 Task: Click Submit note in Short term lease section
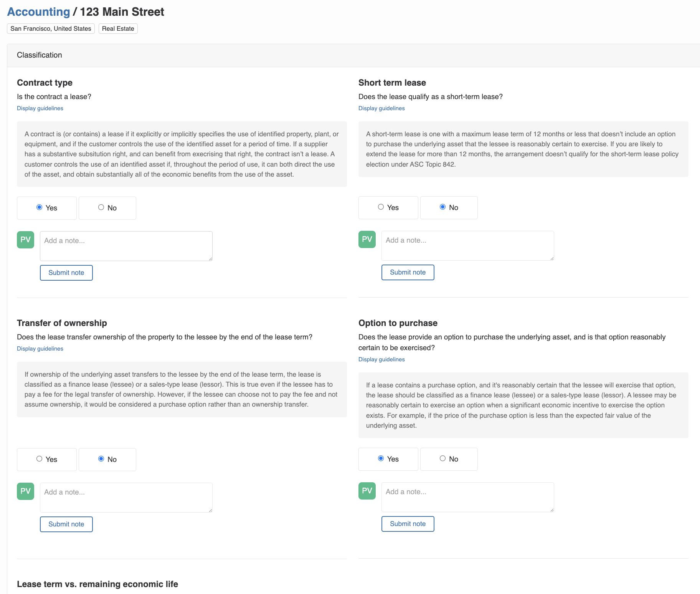click(408, 272)
